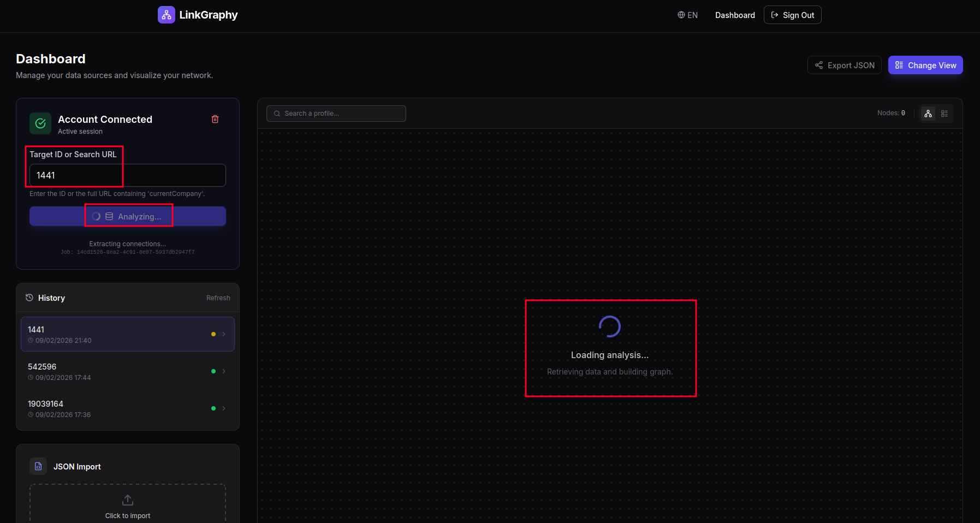
Task: Search a profile in the graph search box
Action: tap(336, 114)
